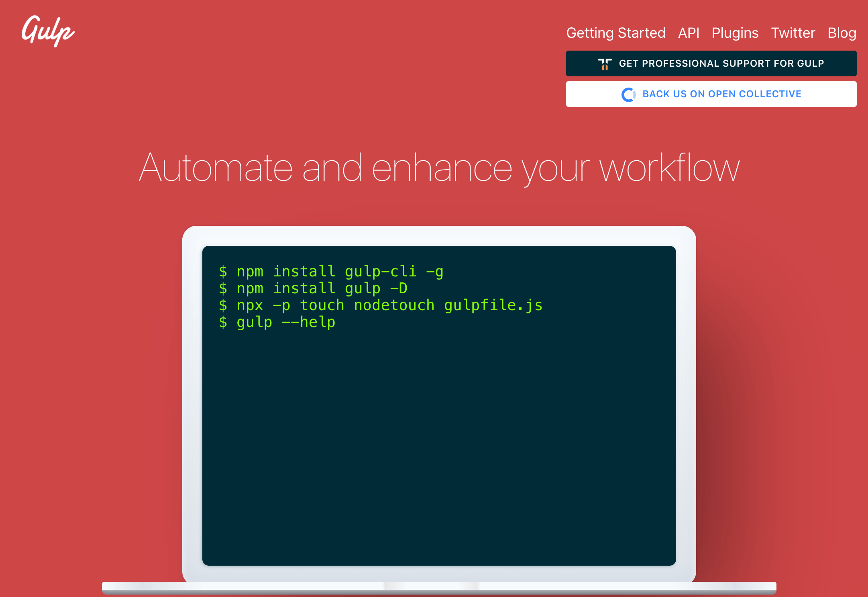Visit the Blog link
This screenshot has height=597, width=868.
coord(842,33)
